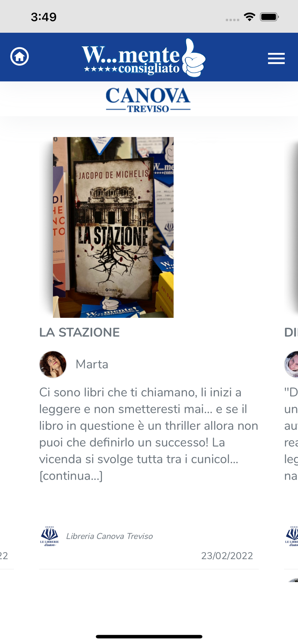The width and height of the screenshot is (298, 644).
Task: Tap the battery status icon
Action: [x=269, y=17]
